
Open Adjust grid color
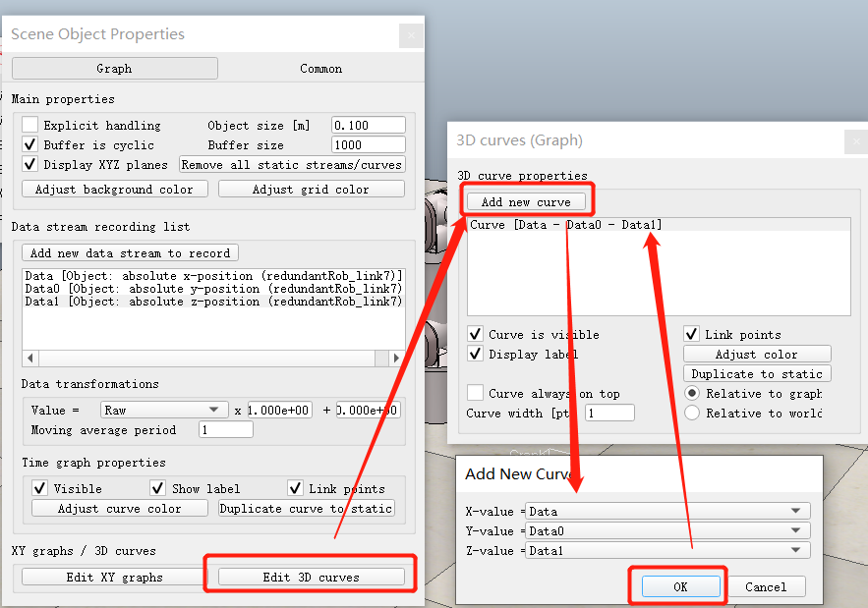pyautogui.click(x=311, y=190)
